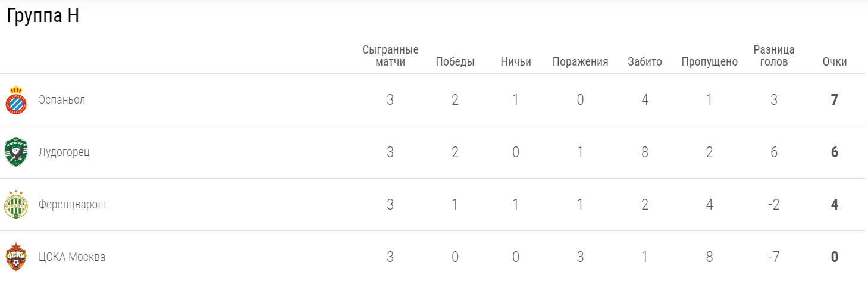The height and width of the screenshot is (290, 868).
Task: Click the Ferencváros club crest
Action: (16, 204)
